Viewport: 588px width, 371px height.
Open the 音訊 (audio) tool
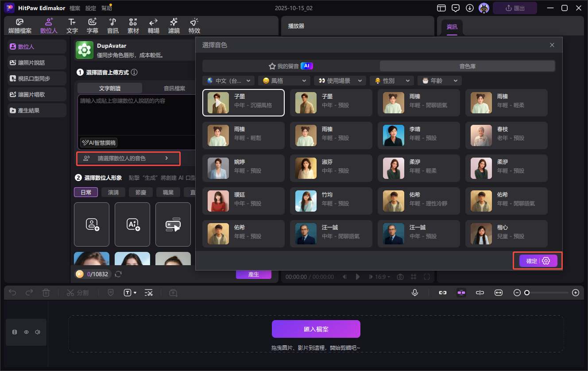tap(113, 26)
